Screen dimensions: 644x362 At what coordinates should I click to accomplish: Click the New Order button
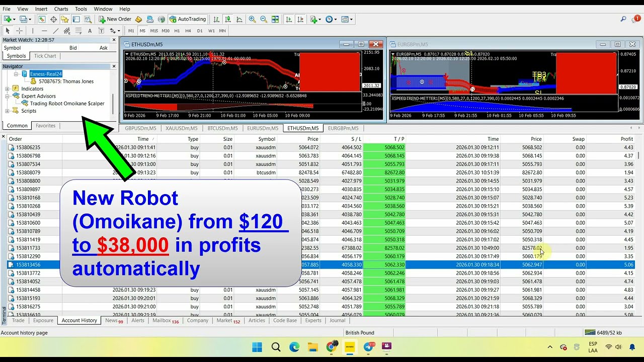tap(115, 19)
